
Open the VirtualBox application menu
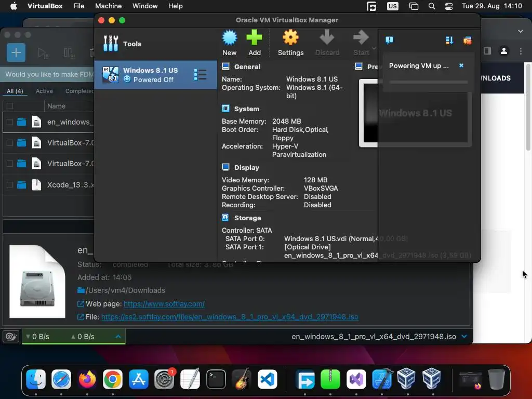pos(45,6)
